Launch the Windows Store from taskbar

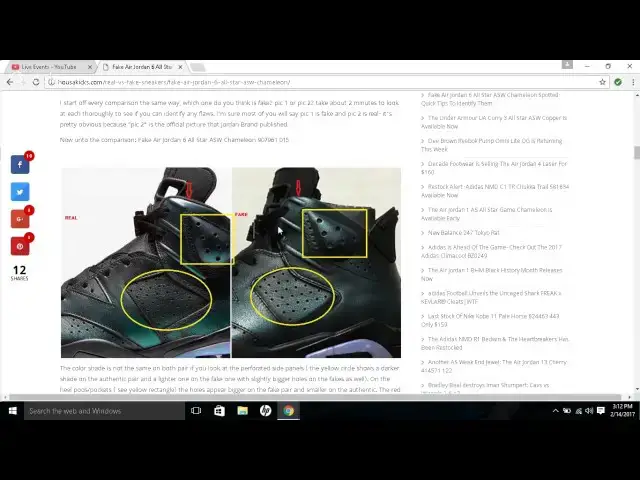pyautogui.click(x=219, y=411)
